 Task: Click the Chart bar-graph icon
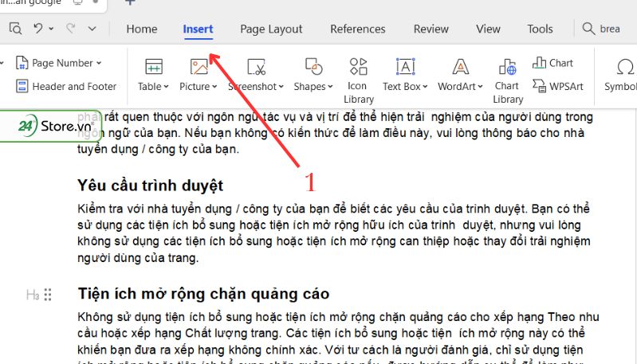click(539, 63)
